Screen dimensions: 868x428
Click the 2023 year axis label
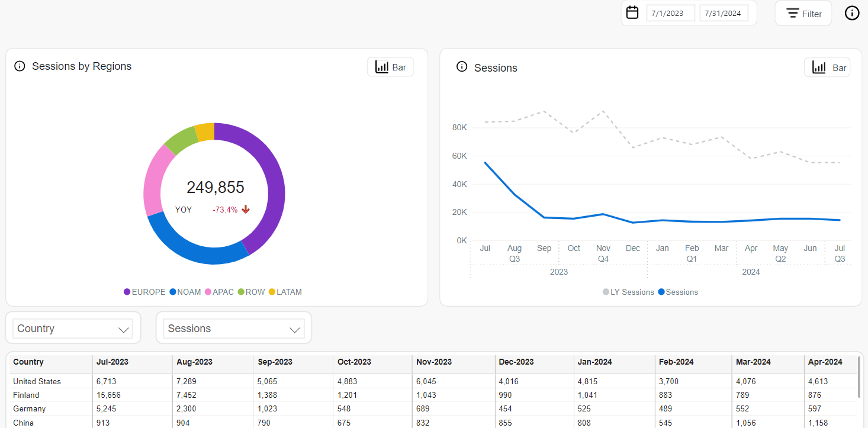point(558,272)
